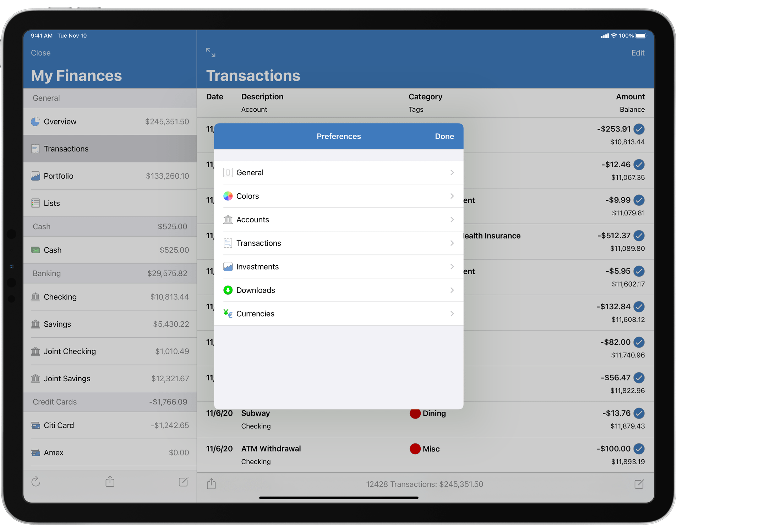Tap the sidebar compose new icon
The height and width of the screenshot is (532, 781).
click(x=183, y=481)
